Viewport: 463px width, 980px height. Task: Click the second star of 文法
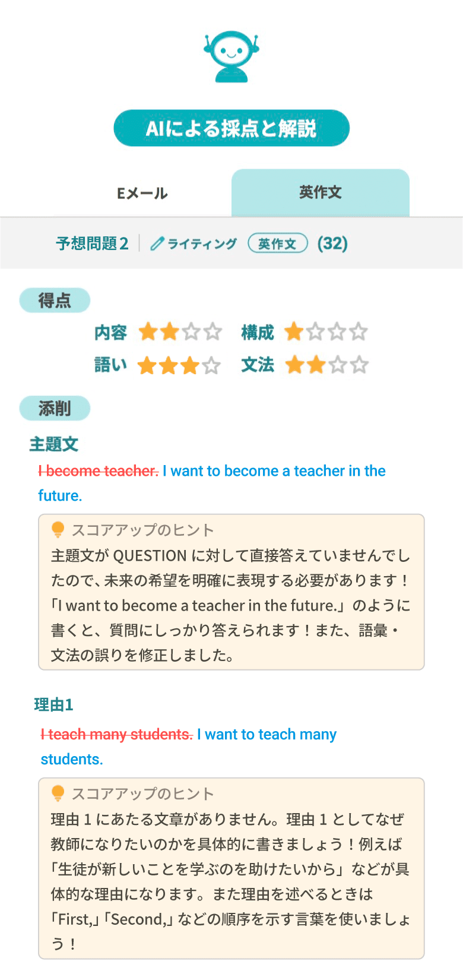click(316, 365)
